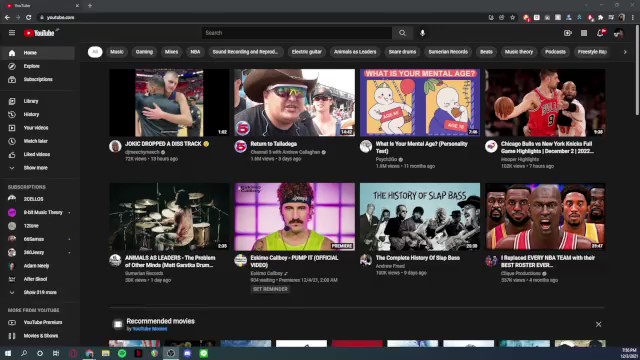The height and width of the screenshot is (360, 640).
Task: Open Adam Neely subscription
Action: [38, 266]
